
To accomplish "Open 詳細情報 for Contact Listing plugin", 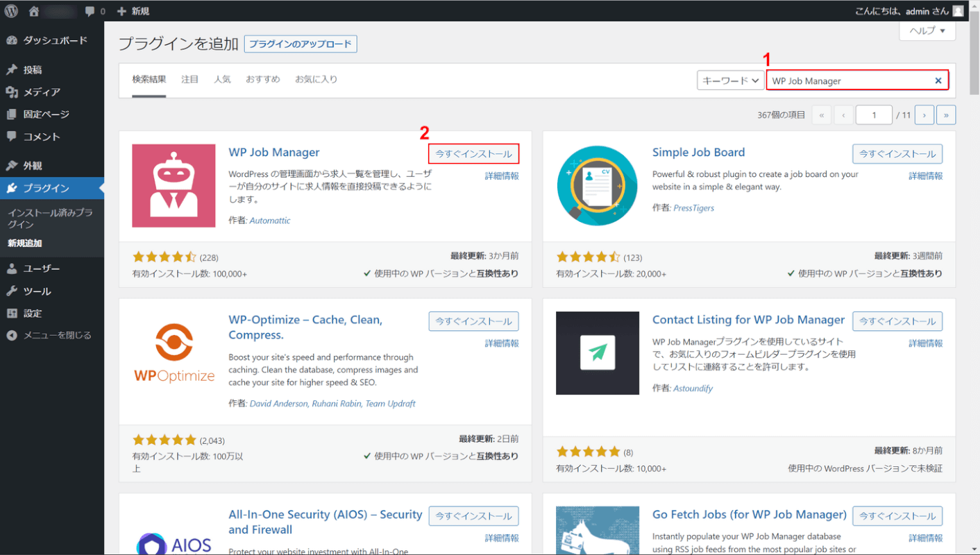I will (x=926, y=343).
